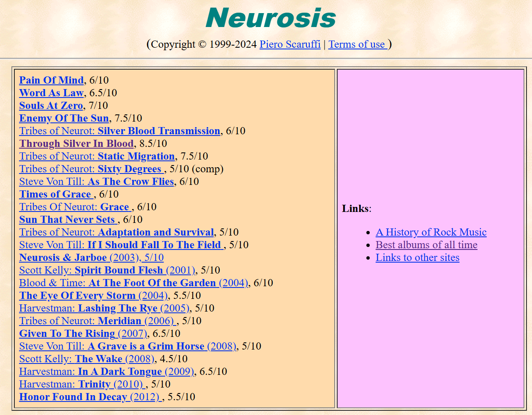Viewport: 532px width, 415px height.
Task: Click the Neurosis page title
Action: (x=270, y=18)
